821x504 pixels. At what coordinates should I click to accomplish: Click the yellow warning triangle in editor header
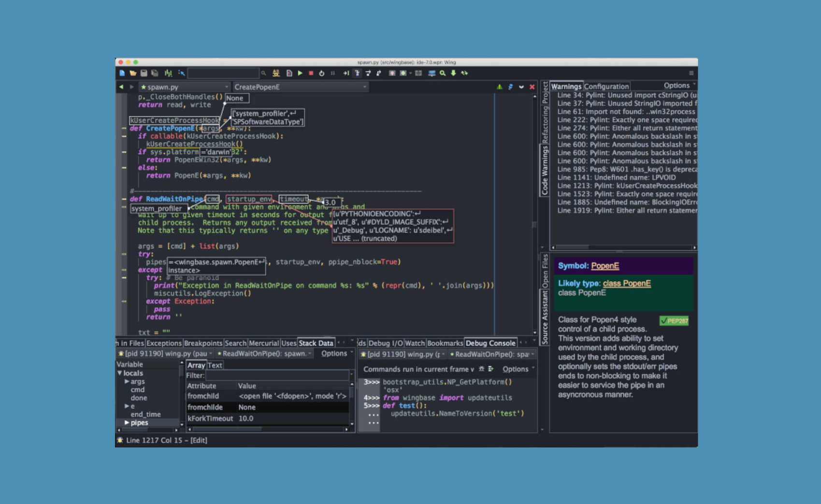500,87
